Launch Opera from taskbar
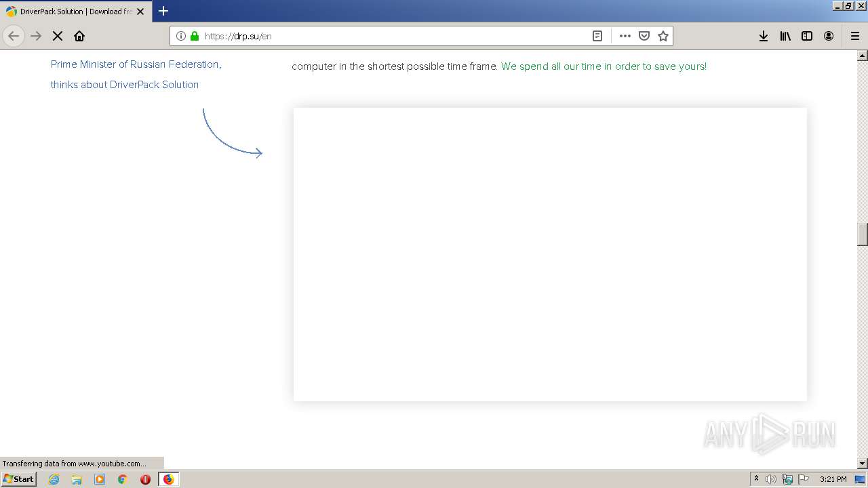The height and width of the screenshot is (488, 868). 145,479
